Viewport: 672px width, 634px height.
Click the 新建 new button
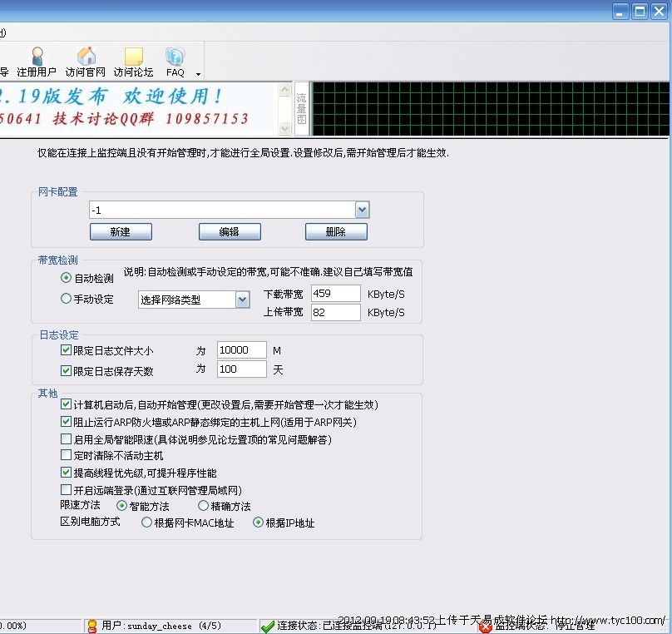pyautogui.click(x=121, y=232)
